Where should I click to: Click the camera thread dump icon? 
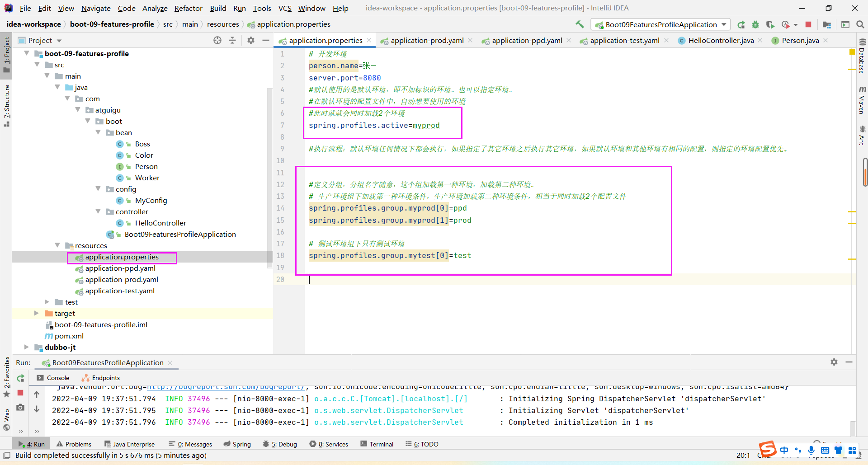tap(20, 408)
